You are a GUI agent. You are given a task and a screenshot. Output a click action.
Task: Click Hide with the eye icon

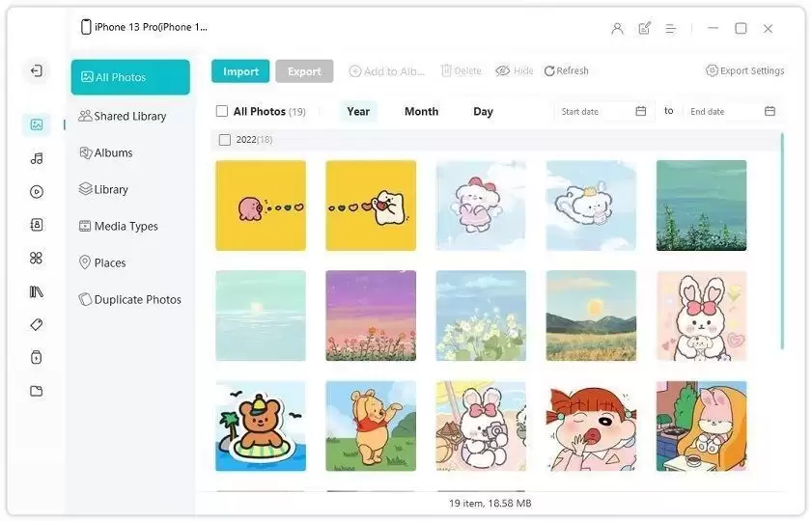[x=515, y=70]
